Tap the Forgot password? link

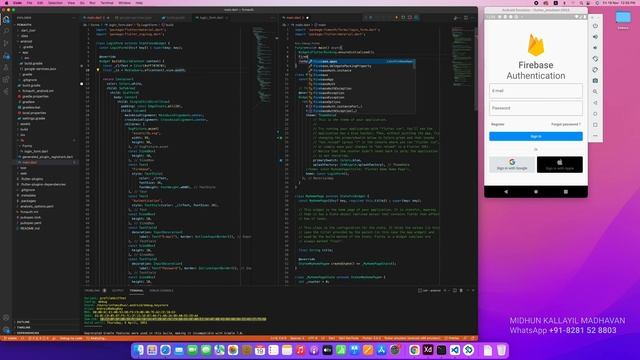pos(566,124)
